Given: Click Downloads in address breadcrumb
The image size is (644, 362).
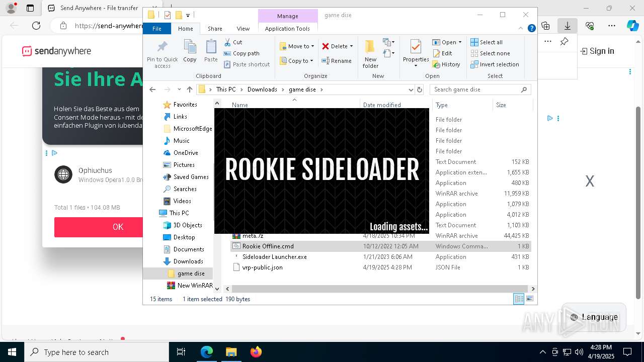Looking at the screenshot, I should tap(262, 89).
